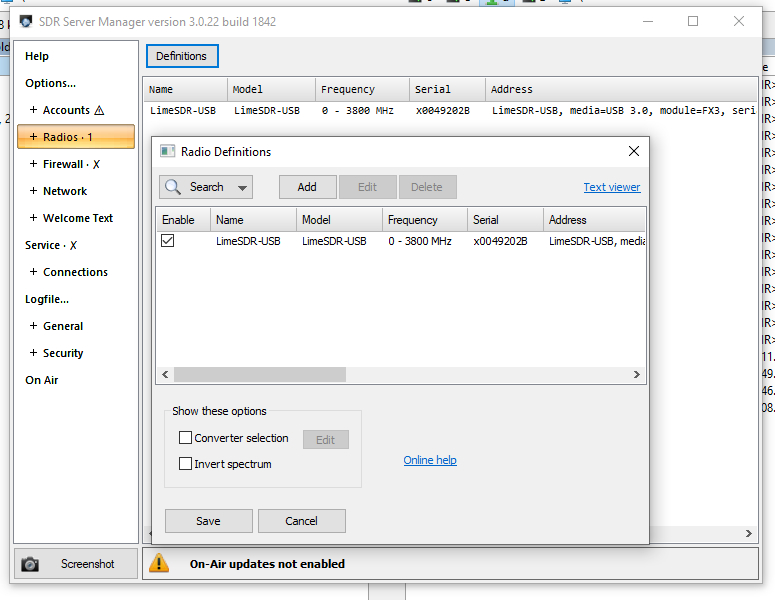Open the Text viewer link

(611, 187)
